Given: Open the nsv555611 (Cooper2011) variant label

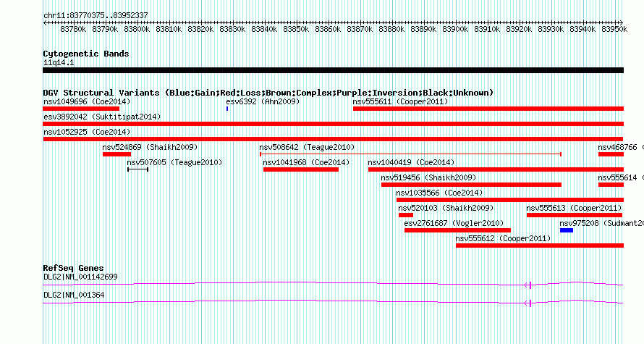Looking at the screenshot, I should point(400,101).
